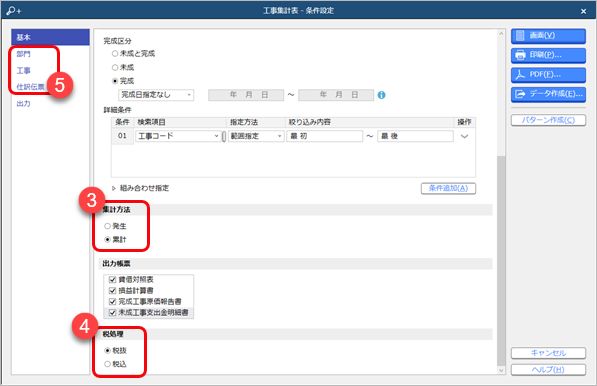Click キャンセル button

(x=548, y=353)
